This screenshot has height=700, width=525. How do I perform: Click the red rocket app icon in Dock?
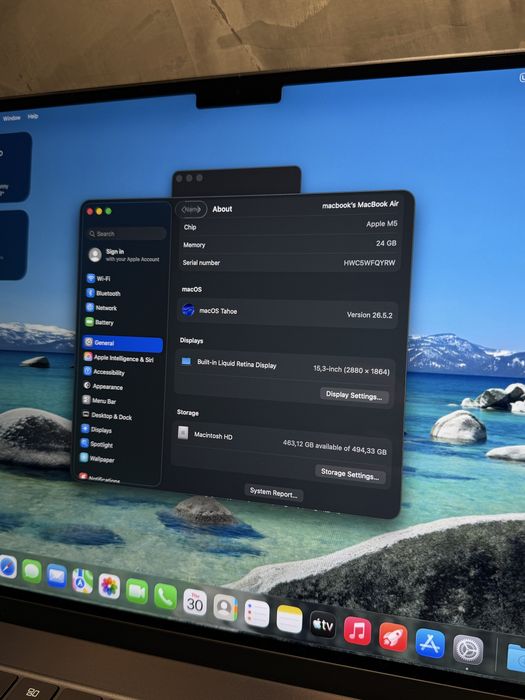[x=393, y=638]
